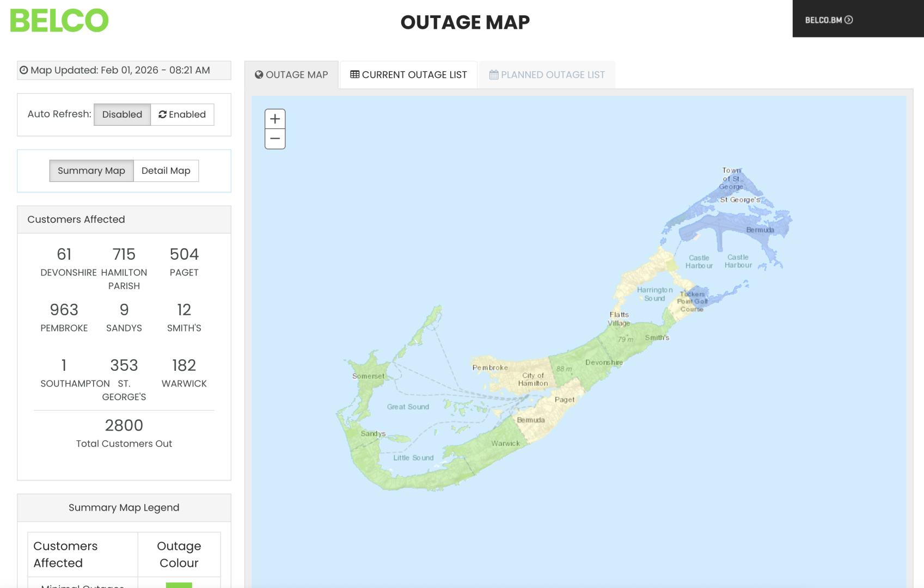Click the Map Updated timestamp text
Screen dimensions: 924x588
coord(120,70)
